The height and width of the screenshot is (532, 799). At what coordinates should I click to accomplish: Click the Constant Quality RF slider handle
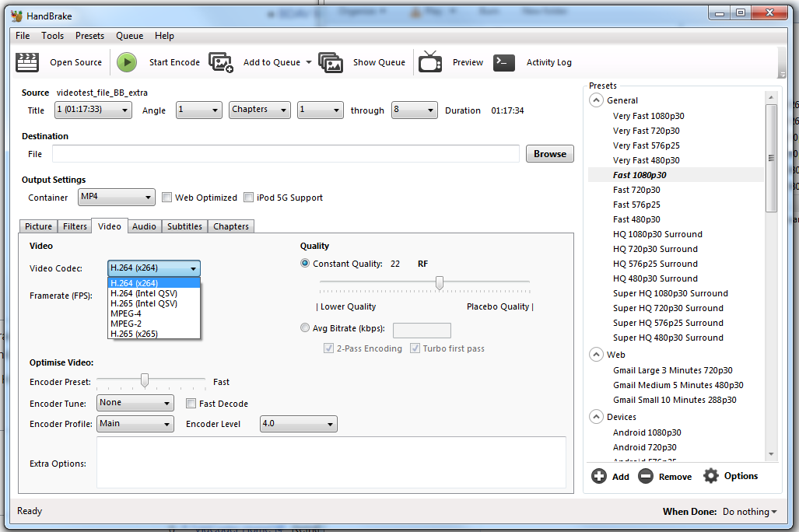coord(440,283)
